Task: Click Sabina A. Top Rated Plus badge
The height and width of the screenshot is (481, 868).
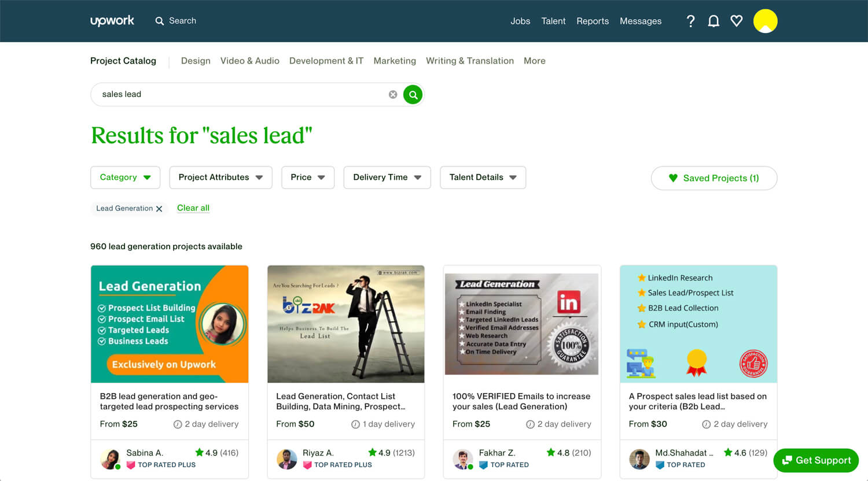Action: click(161, 465)
